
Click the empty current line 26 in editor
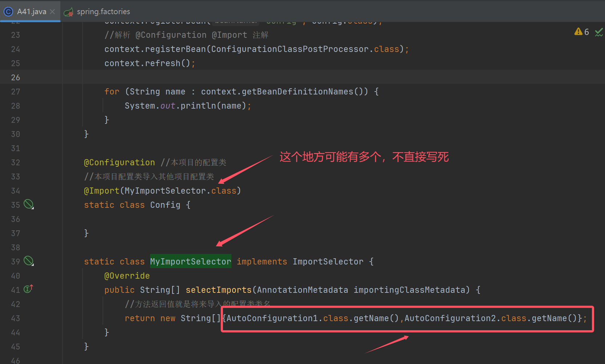click(334, 77)
